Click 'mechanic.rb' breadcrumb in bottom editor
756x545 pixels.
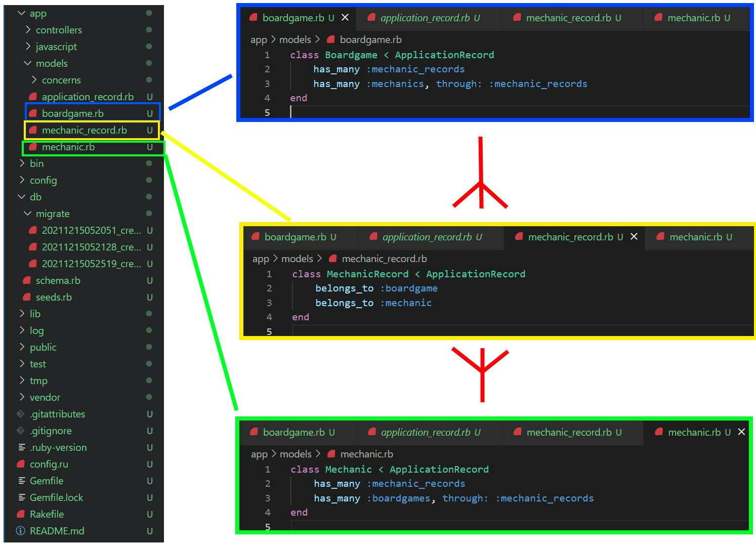367,454
